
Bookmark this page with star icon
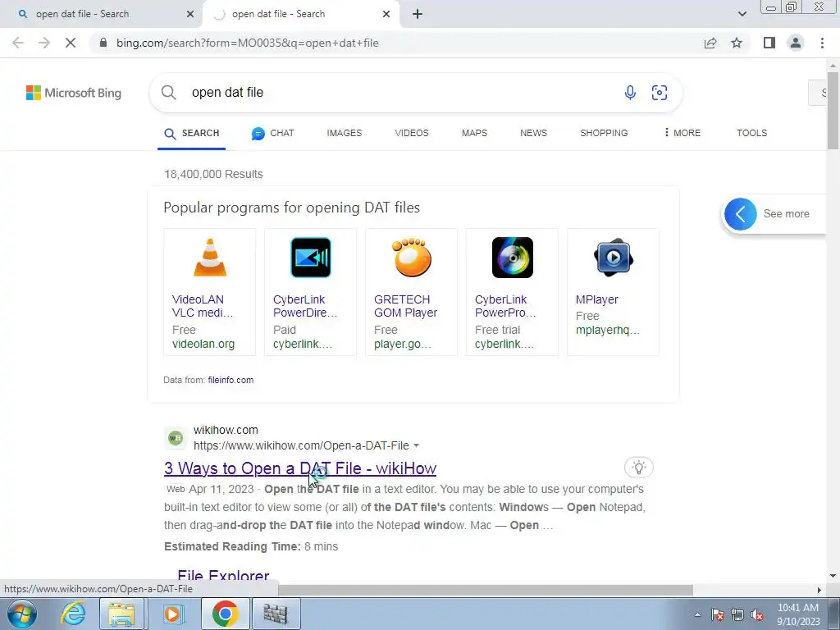point(737,43)
